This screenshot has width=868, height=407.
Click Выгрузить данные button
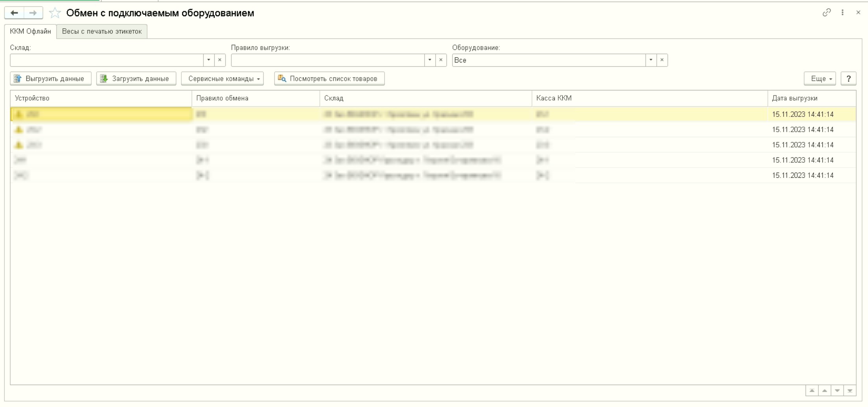50,79
